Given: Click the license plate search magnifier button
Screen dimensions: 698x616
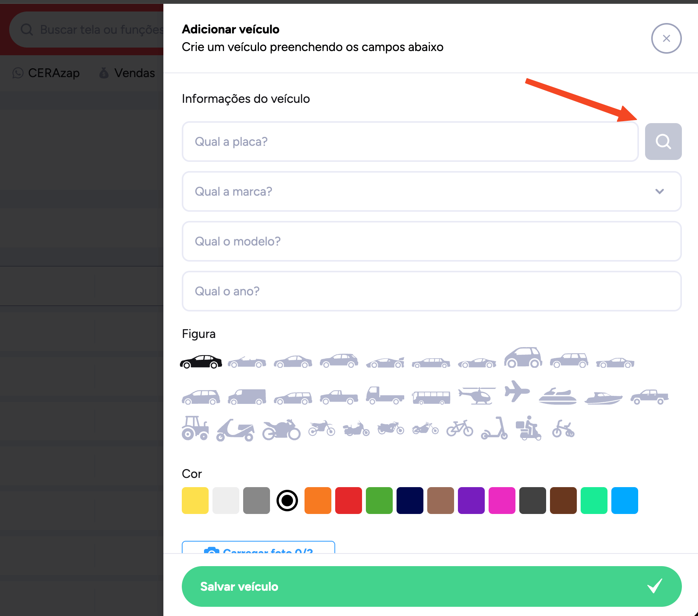Looking at the screenshot, I should pos(663,142).
